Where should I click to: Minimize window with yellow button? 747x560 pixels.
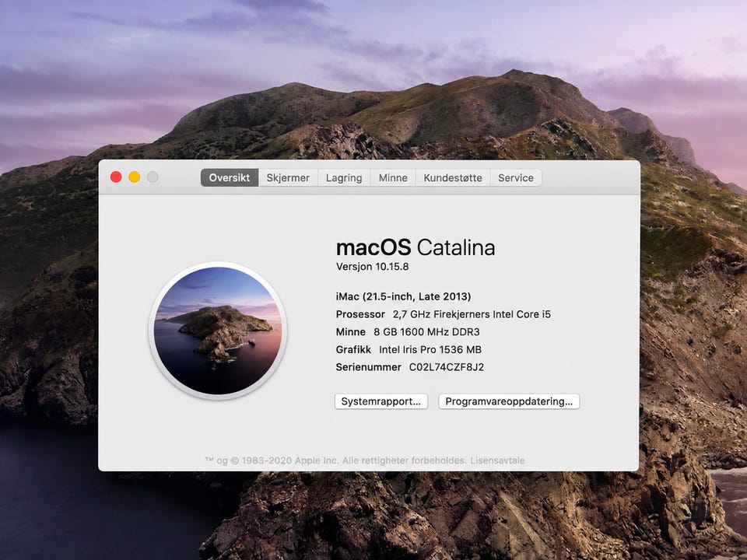coord(135,177)
